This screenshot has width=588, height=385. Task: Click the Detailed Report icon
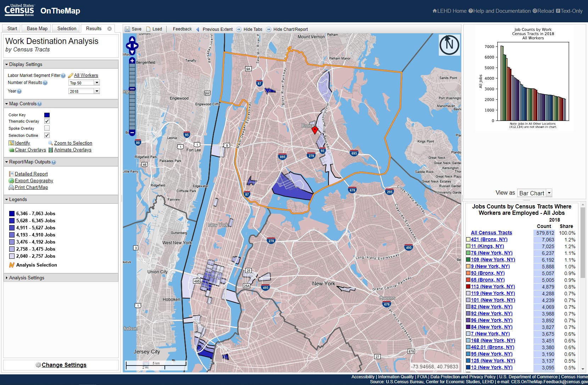[11, 174]
